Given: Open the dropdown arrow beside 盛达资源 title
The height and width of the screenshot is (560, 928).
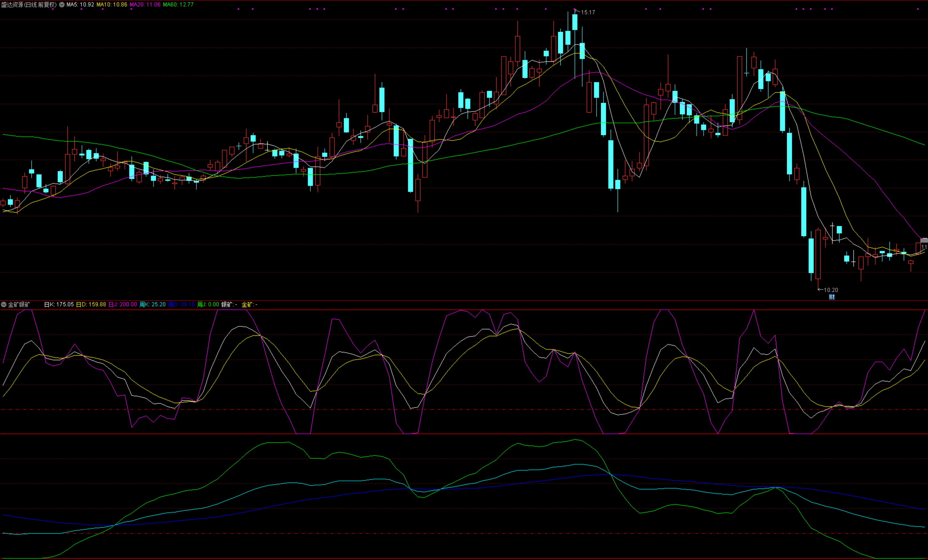Looking at the screenshot, I should (62, 5).
